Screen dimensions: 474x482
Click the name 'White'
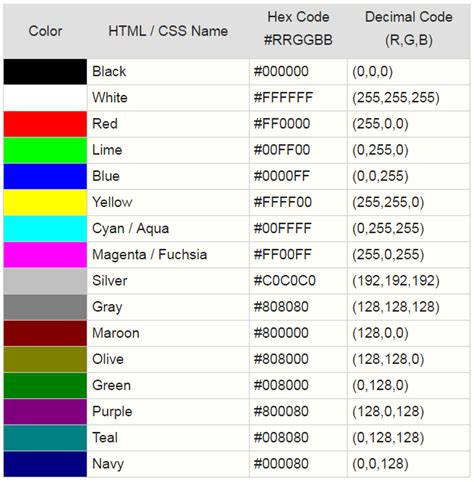[110, 98]
